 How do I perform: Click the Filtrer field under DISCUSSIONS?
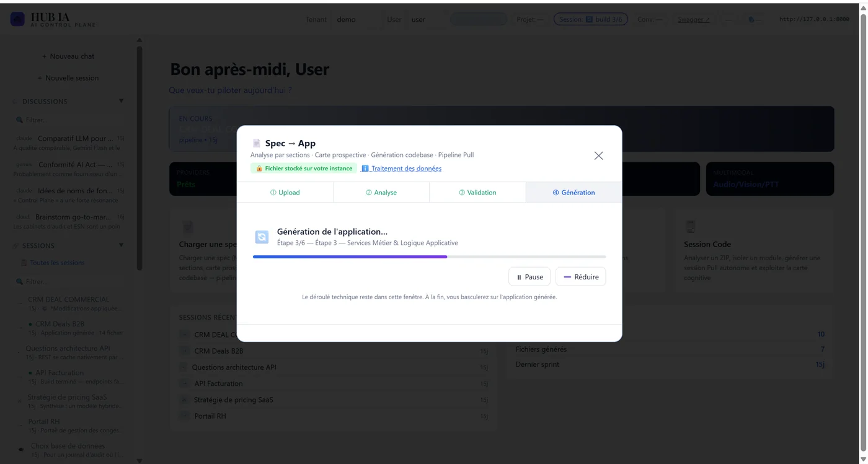point(69,120)
